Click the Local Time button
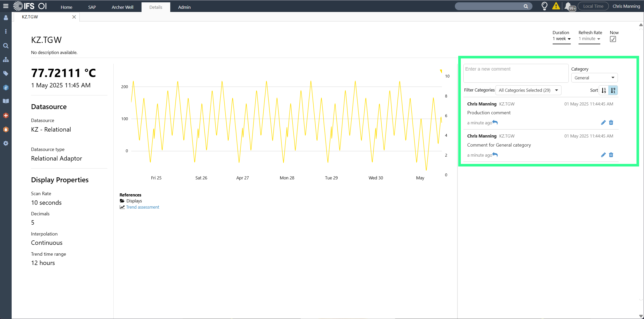 point(593,6)
